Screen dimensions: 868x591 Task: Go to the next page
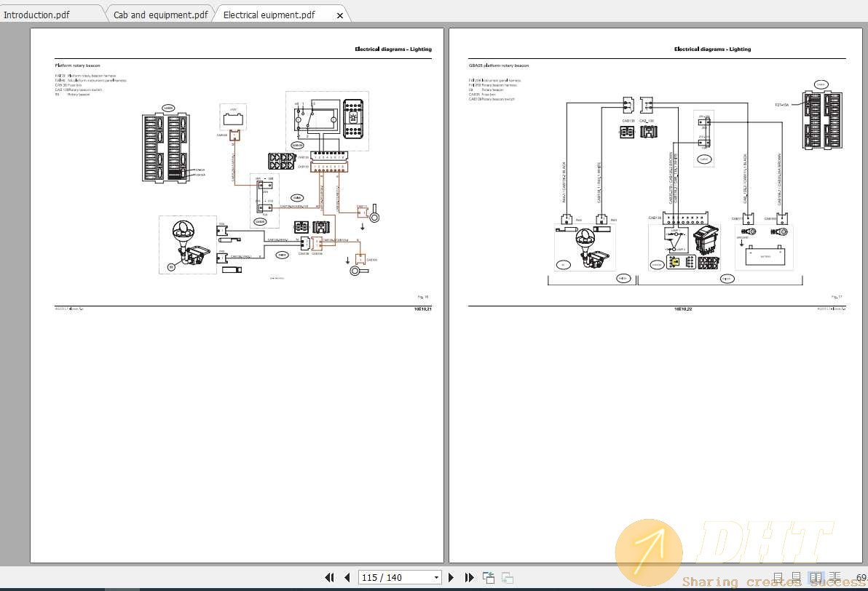451,577
